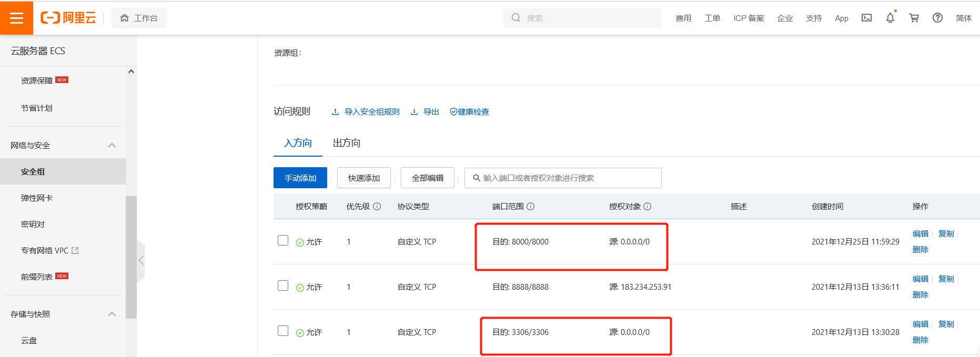
Task: Launch the Cloud Shell terminal icon
Action: click(866, 18)
